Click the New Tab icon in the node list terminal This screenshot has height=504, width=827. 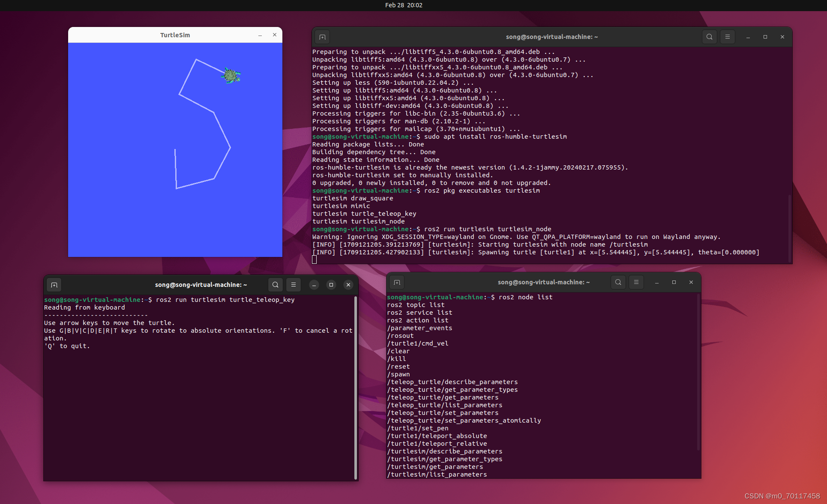pyautogui.click(x=396, y=282)
